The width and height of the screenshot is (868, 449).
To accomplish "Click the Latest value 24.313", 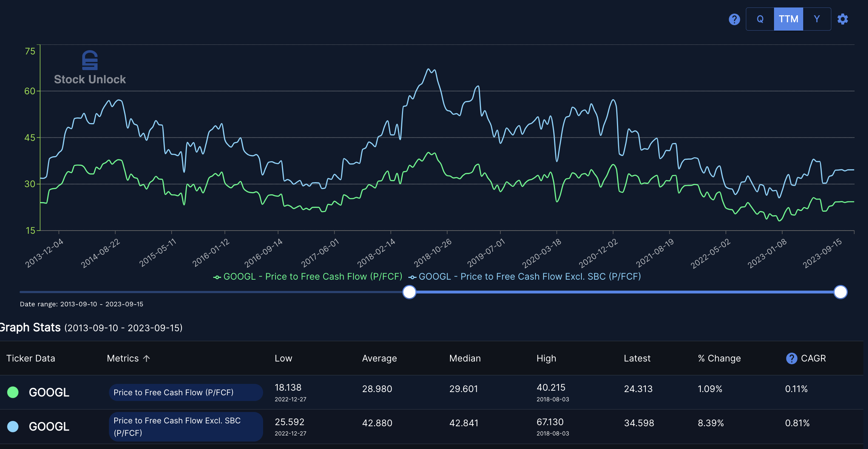I will [x=638, y=389].
